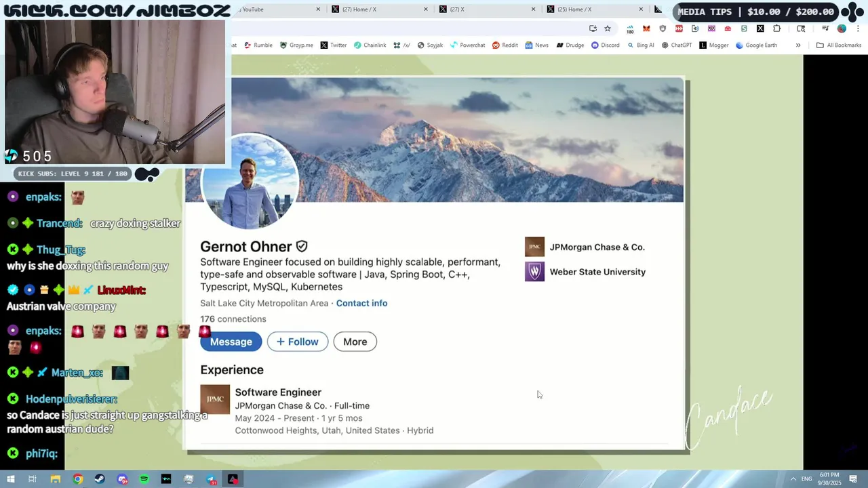Open the Chrome three-dot menu
Screen dimensions: 868x488
[856, 28]
